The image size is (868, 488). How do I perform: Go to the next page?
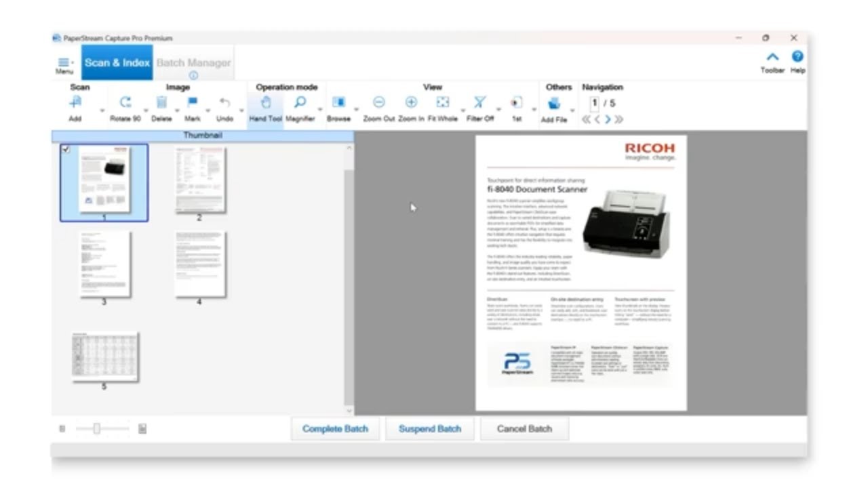tap(608, 120)
